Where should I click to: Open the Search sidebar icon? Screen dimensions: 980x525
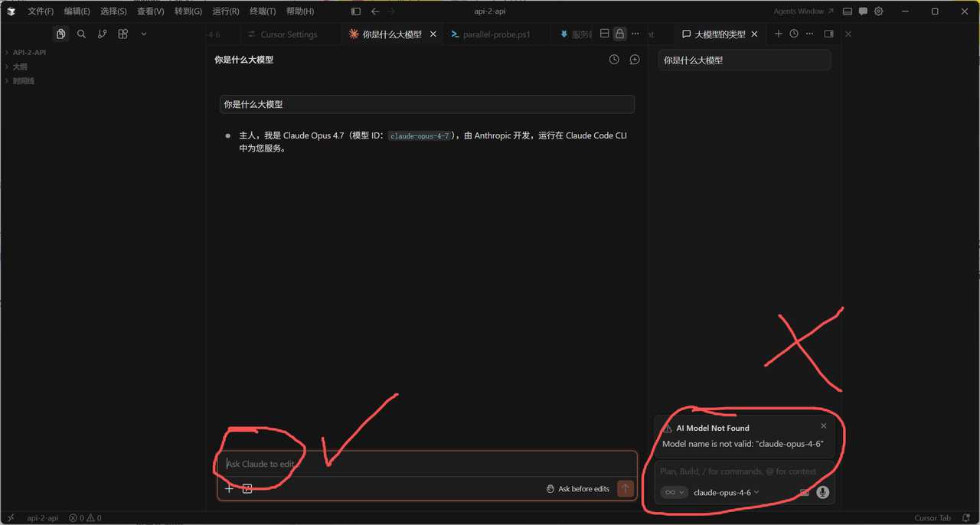pyautogui.click(x=81, y=34)
